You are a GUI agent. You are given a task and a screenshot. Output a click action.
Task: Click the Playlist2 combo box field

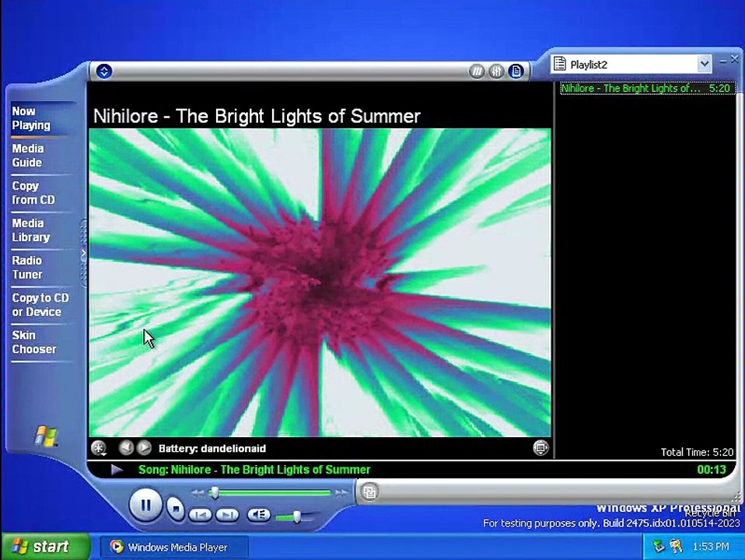click(631, 64)
